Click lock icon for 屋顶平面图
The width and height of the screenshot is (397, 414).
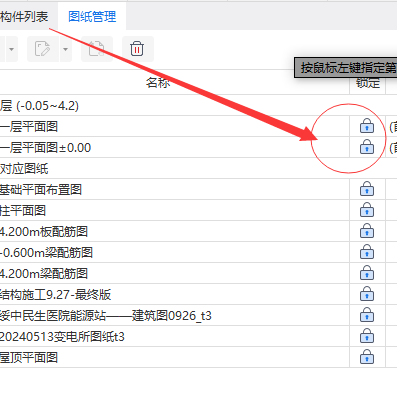tap(367, 357)
